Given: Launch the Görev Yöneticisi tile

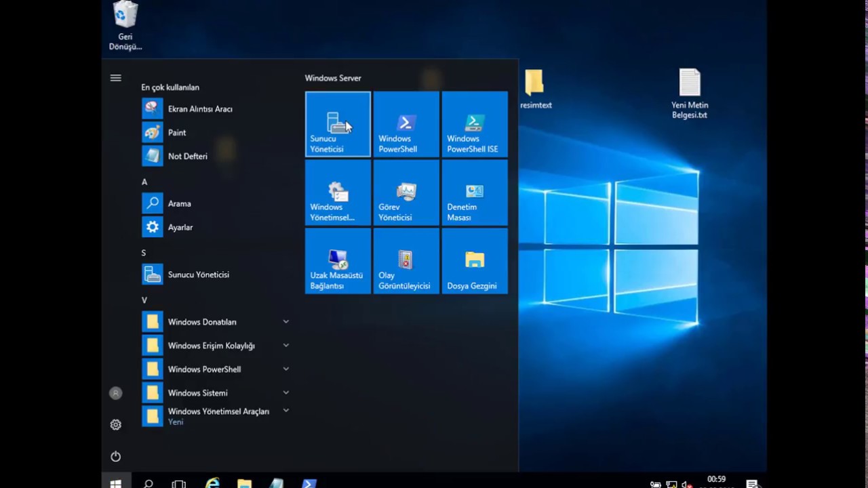Looking at the screenshot, I should (406, 192).
